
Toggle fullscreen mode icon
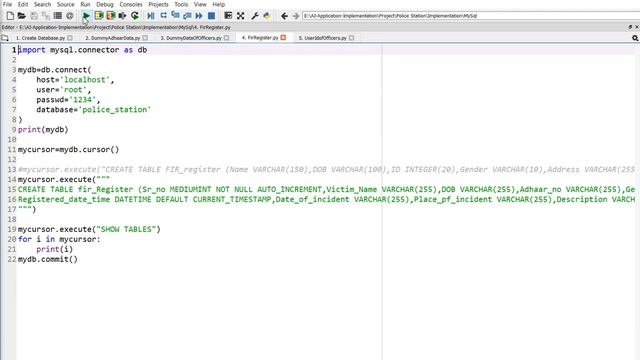[240, 16]
